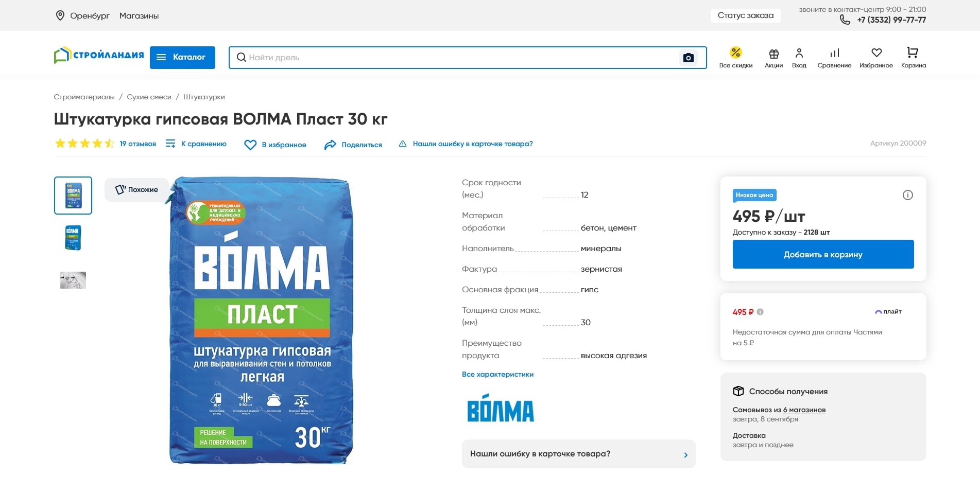Open Акции from the header icon

click(774, 53)
